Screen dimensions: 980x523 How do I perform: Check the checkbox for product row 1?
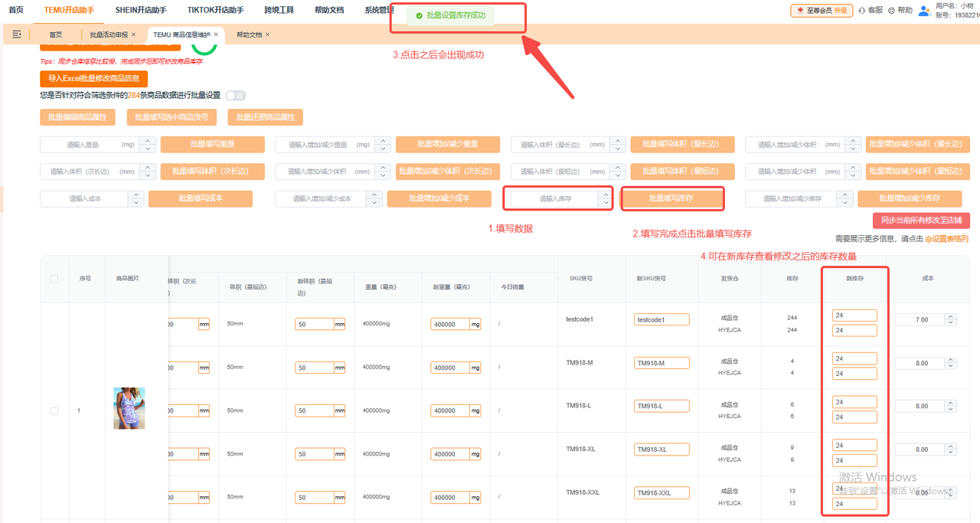(x=54, y=411)
